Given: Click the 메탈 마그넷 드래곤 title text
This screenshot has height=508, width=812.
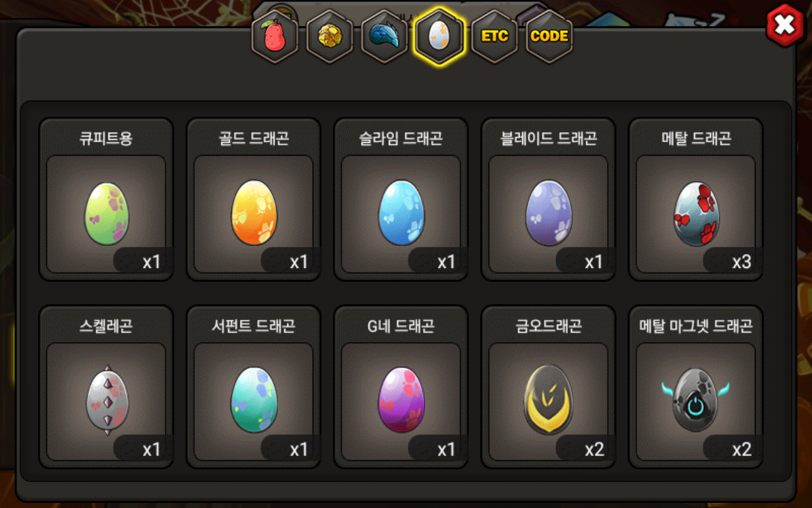Looking at the screenshot, I should click(x=696, y=326).
